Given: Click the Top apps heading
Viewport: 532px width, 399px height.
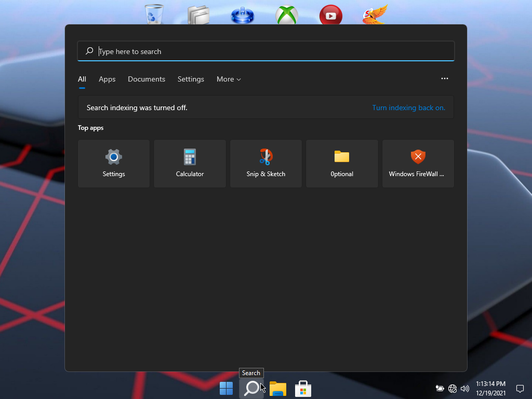Looking at the screenshot, I should 90,128.
